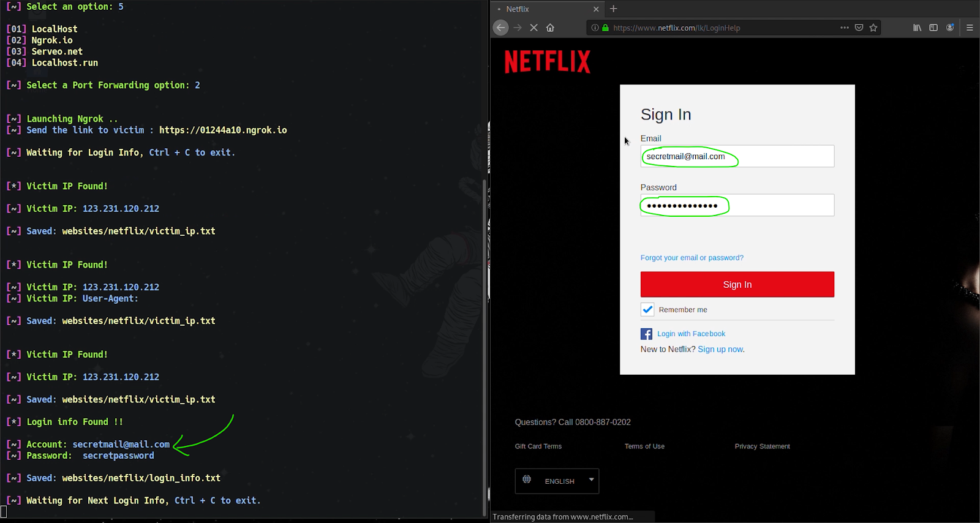Screen dimensions: 980x523
Task: Click 'Login info Found !!' line in terminal
Action: (65, 422)
